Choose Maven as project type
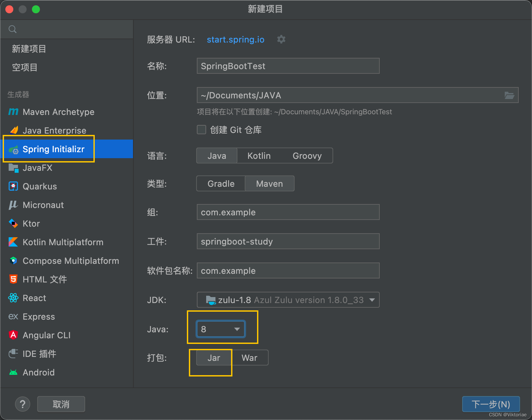Screen dimensions: 532x420 point(269,183)
